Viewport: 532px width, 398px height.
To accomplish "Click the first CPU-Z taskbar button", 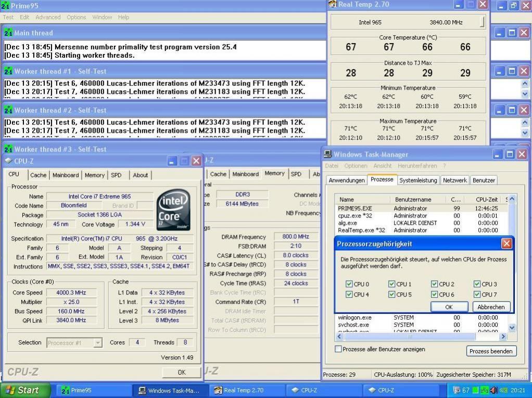I will pos(323,390).
